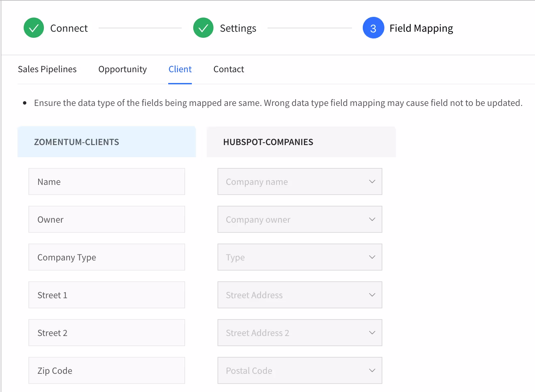Click the blue step 3 circle

pos(373,28)
